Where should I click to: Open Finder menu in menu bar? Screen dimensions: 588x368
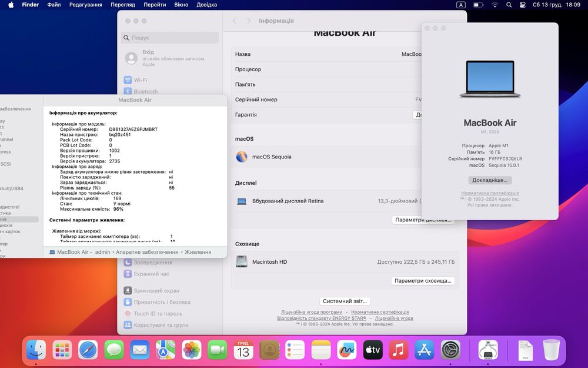[31, 5]
